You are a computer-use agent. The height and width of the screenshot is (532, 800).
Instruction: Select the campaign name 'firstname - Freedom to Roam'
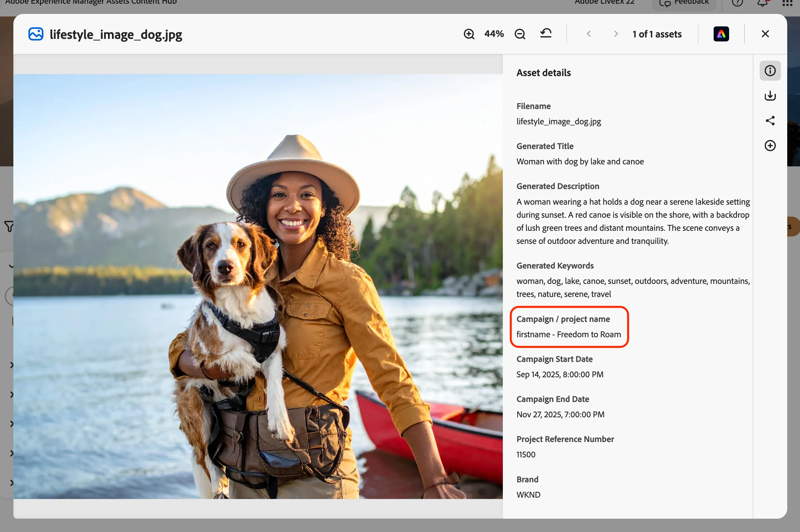click(569, 334)
